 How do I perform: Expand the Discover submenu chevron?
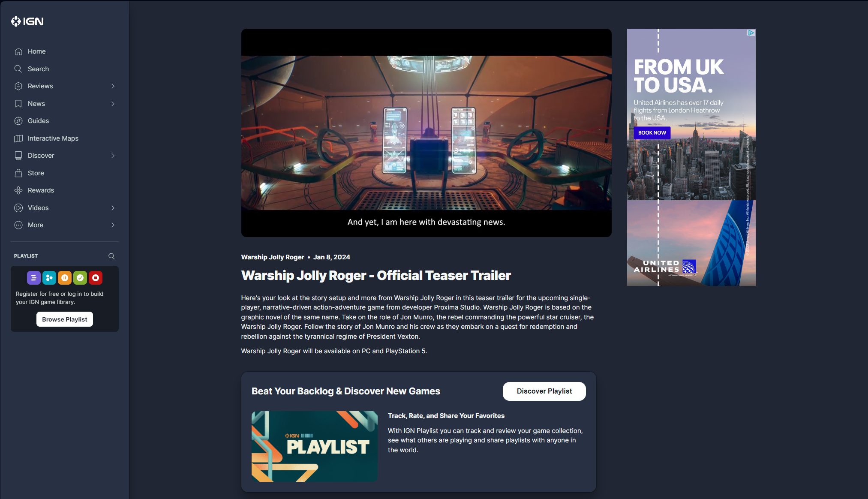(x=113, y=156)
